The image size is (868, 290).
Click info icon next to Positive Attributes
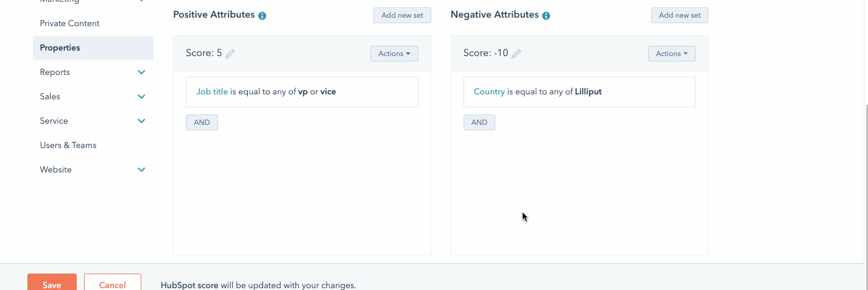pos(262,16)
